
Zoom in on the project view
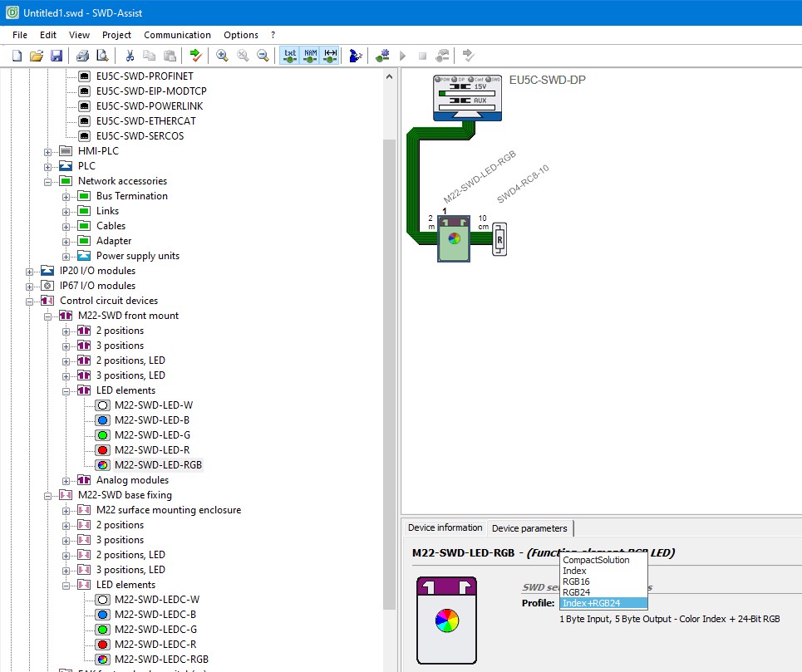point(222,55)
